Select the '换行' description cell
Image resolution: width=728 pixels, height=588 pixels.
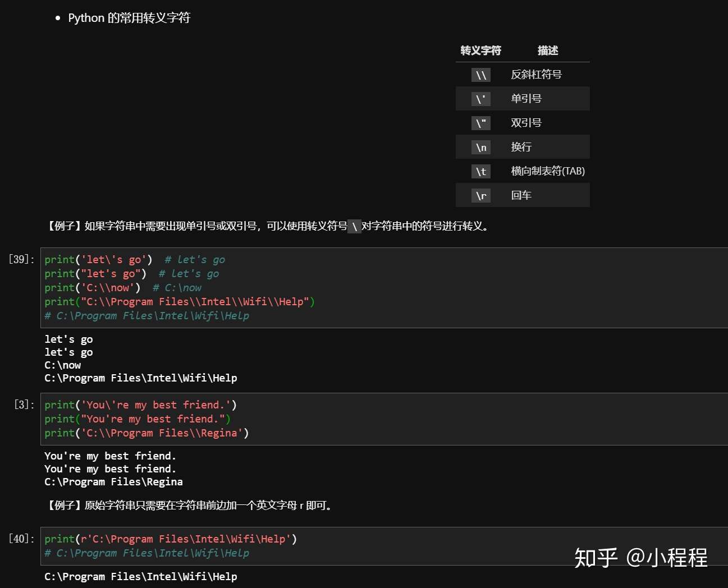coord(521,147)
